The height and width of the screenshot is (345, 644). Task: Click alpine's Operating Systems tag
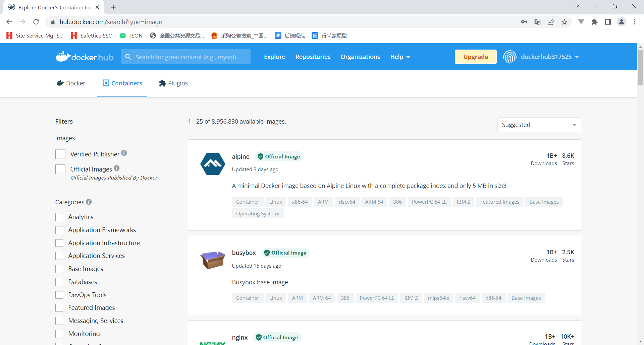pyautogui.click(x=258, y=213)
